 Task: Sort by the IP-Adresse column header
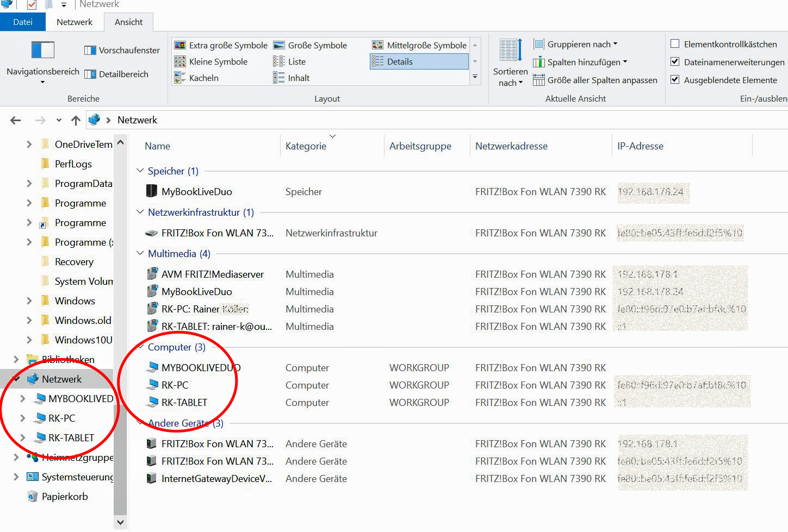[x=640, y=146]
